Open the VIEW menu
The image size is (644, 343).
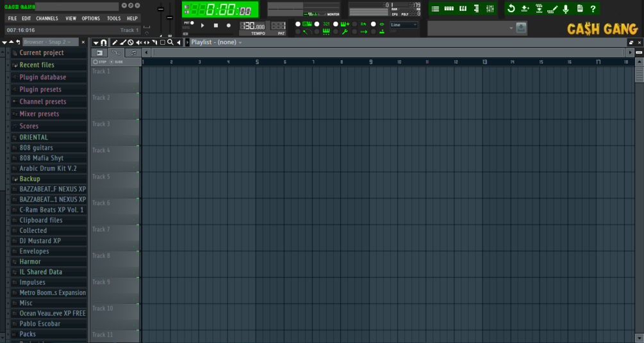[70, 19]
